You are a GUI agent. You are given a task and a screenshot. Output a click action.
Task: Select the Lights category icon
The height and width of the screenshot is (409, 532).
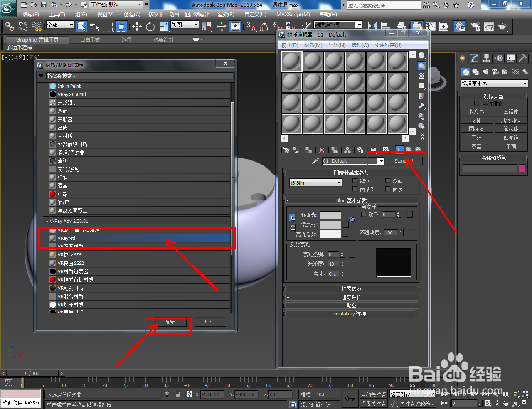(485, 72)
